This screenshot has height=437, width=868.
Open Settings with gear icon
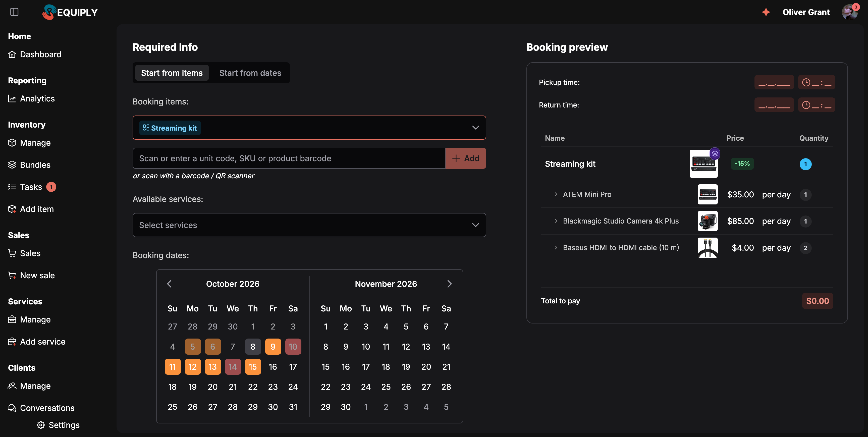58,425
